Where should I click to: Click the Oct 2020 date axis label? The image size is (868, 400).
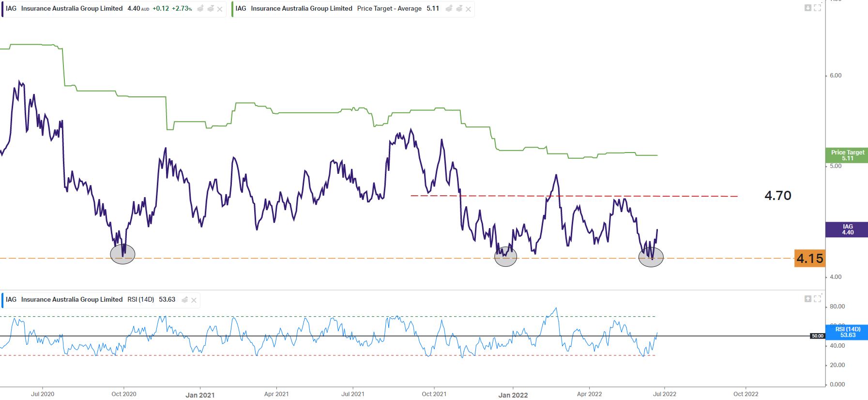[x=124, y=394]
